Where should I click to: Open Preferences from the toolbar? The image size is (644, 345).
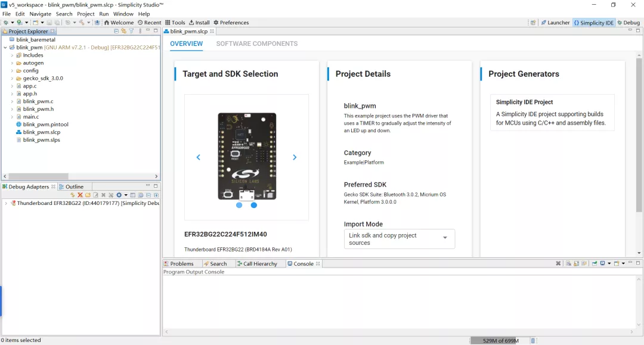point(231,23)
